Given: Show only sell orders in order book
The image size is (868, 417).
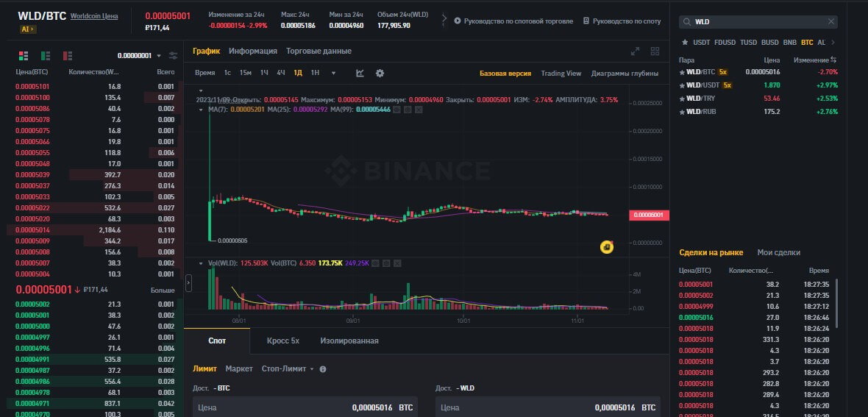Looking at the screenshot, I should point(68,55).
